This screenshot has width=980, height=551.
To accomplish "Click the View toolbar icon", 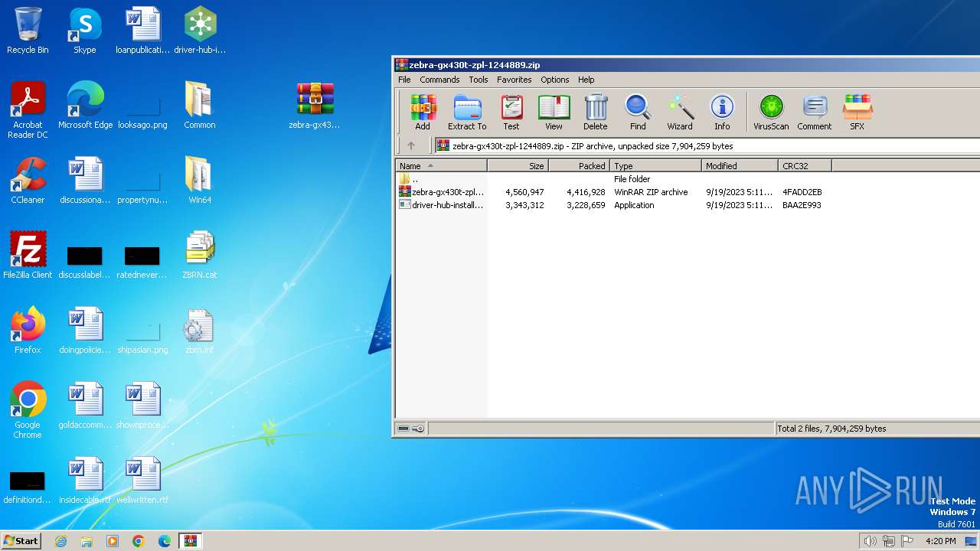I will pos(554,112).
